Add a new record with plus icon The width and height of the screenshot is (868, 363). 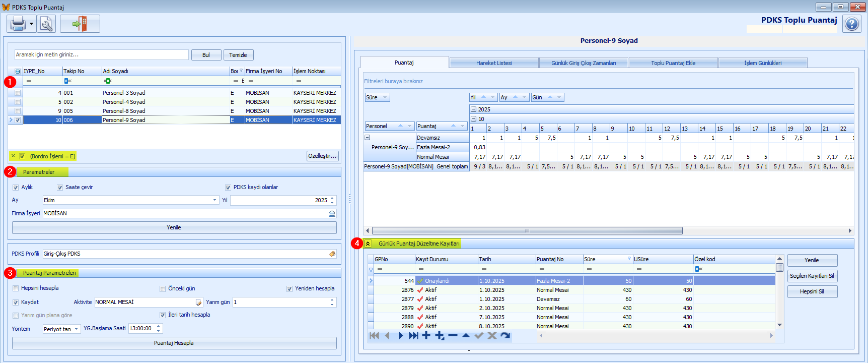click(x=426, y=336)
